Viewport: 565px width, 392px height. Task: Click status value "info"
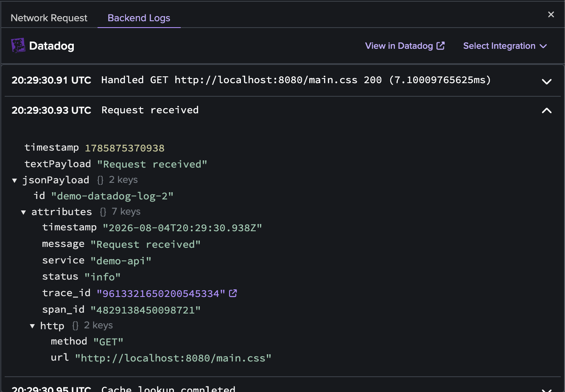103,277
